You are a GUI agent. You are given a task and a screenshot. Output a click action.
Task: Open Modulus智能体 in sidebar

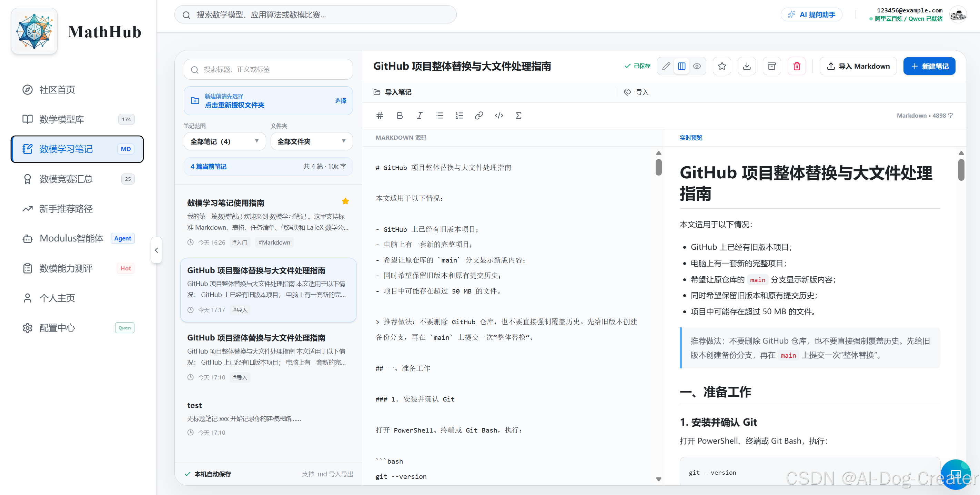(x=78, y=238)
